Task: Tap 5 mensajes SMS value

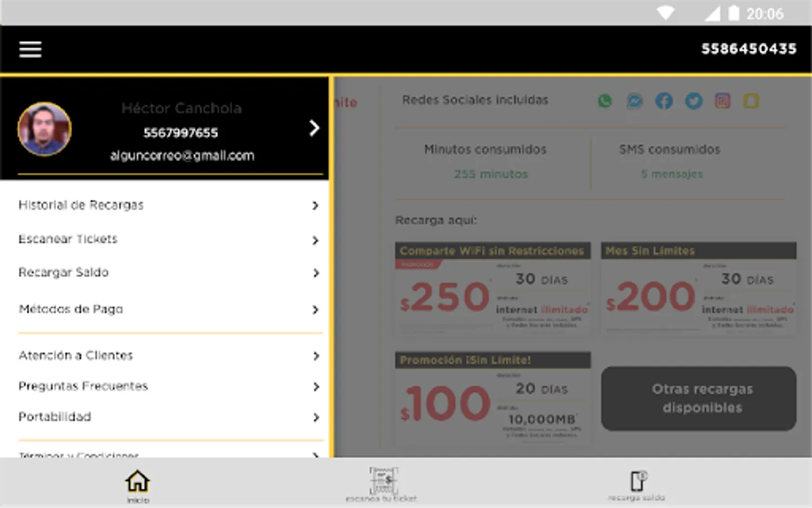Action: click(672, 174)
